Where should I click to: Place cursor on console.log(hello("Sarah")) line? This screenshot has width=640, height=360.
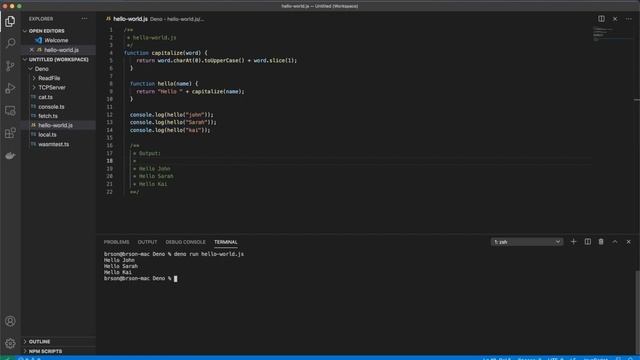pos(173,122)
